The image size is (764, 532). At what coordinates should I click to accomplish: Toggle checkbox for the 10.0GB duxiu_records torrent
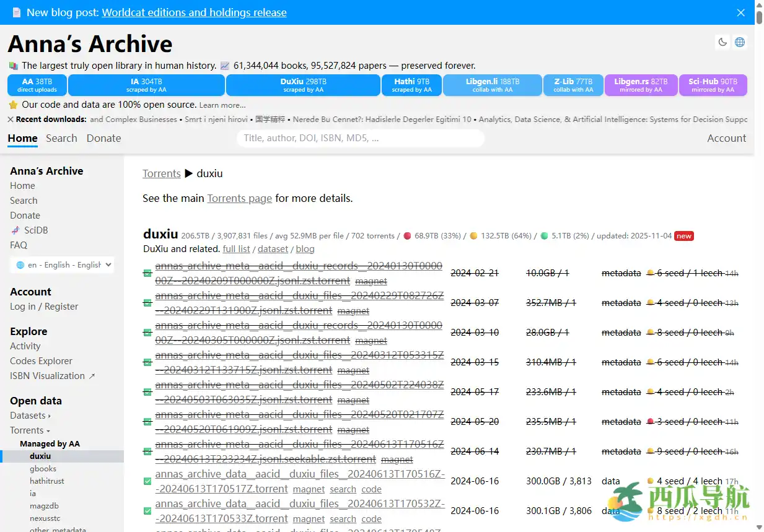point(147,273)
